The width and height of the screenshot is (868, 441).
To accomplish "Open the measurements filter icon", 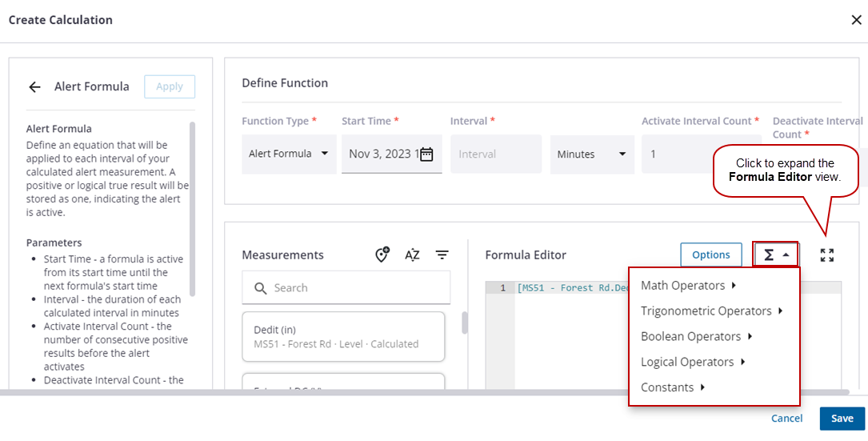I will 442,255.
